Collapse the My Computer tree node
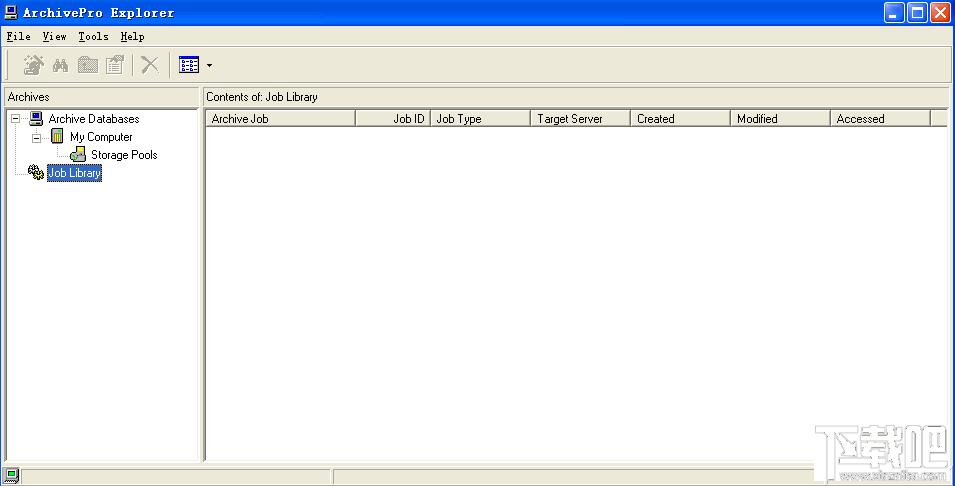The image size is (955, 486). tap(37, 137)
